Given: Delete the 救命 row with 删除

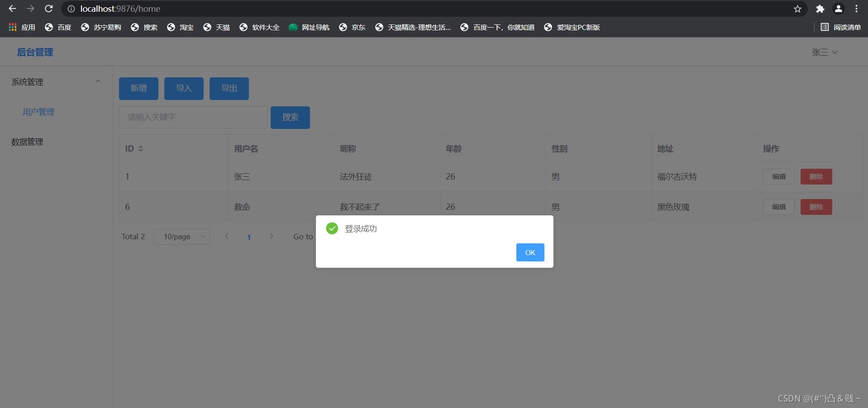Looking at the screenshot, I should [x=816, y=207].
